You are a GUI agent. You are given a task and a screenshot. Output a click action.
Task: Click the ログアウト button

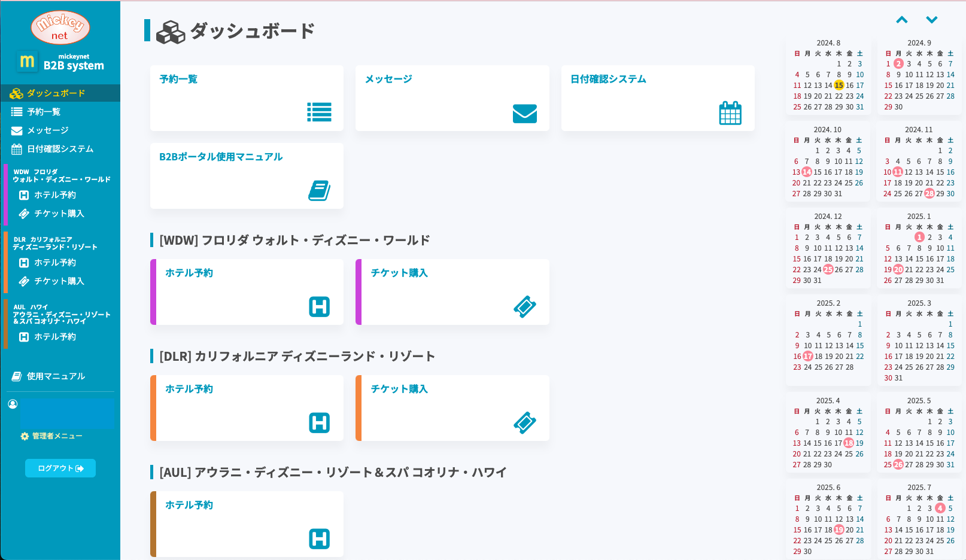[60, 468]
